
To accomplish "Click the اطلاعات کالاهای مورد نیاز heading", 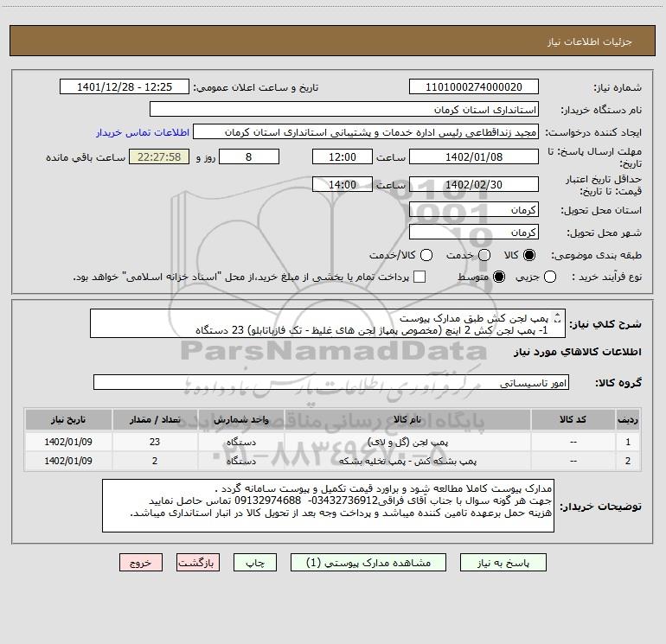I will (x=578, y=352).
